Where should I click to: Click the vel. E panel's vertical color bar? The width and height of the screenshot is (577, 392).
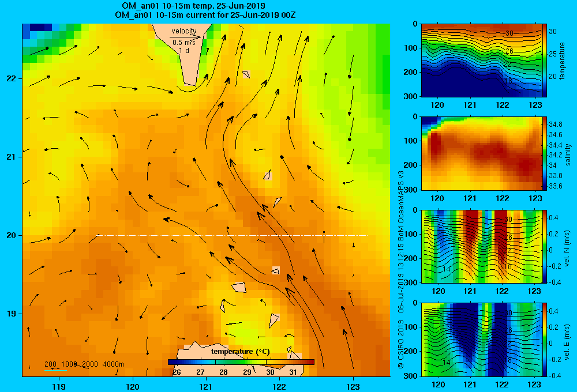click(545, 340)
